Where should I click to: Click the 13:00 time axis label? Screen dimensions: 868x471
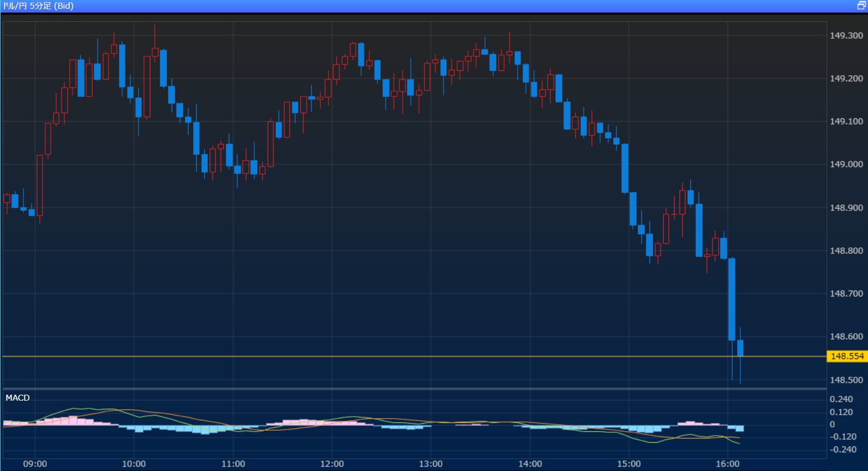(x=431, y=464)
